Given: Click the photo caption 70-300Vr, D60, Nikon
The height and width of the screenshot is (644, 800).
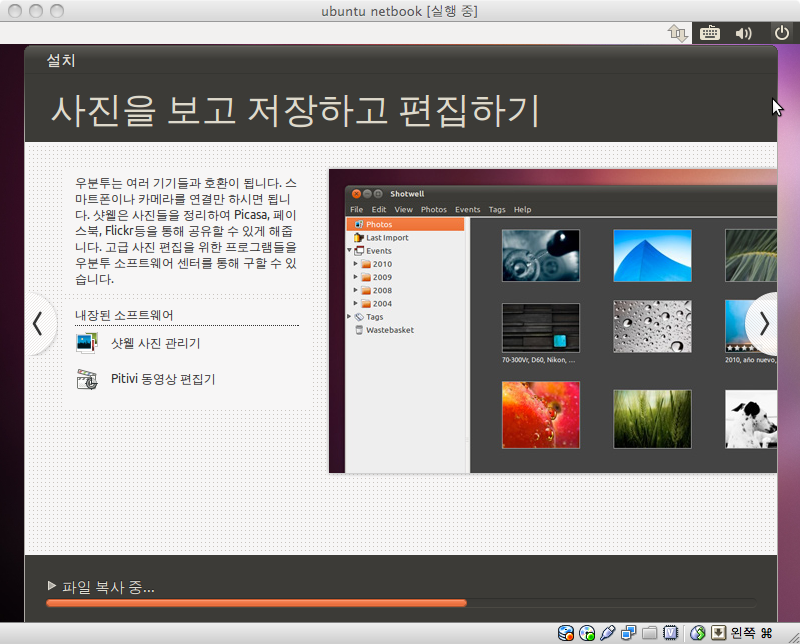Looking at the screenshot, I should click(x=539, y=360).
